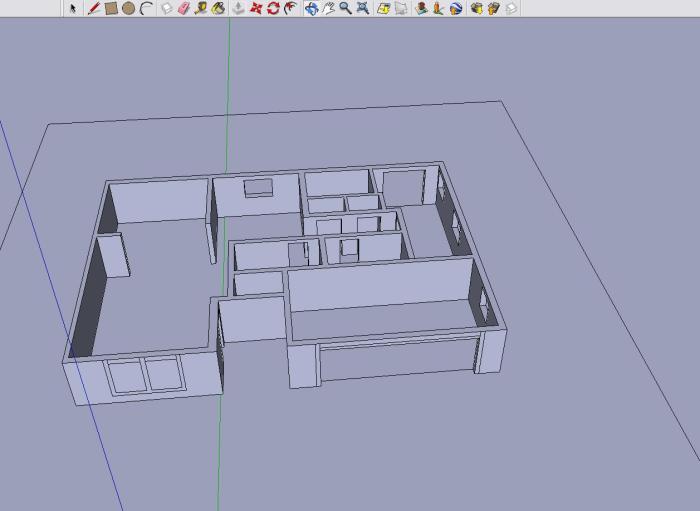
Task: Activate the Rotate tool
Action: point(272,8)
